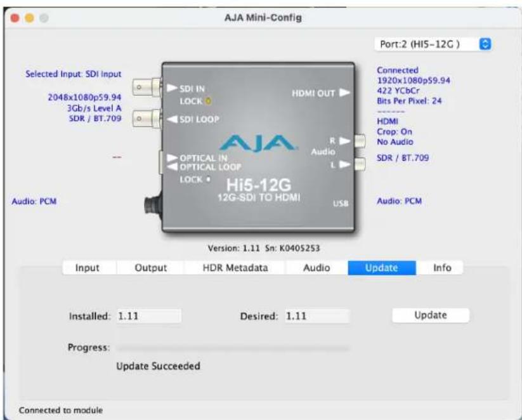Viewport: 522px width, 420px height.
Task: Click the 'Update Succeeded' message
Action: point(158,366)
